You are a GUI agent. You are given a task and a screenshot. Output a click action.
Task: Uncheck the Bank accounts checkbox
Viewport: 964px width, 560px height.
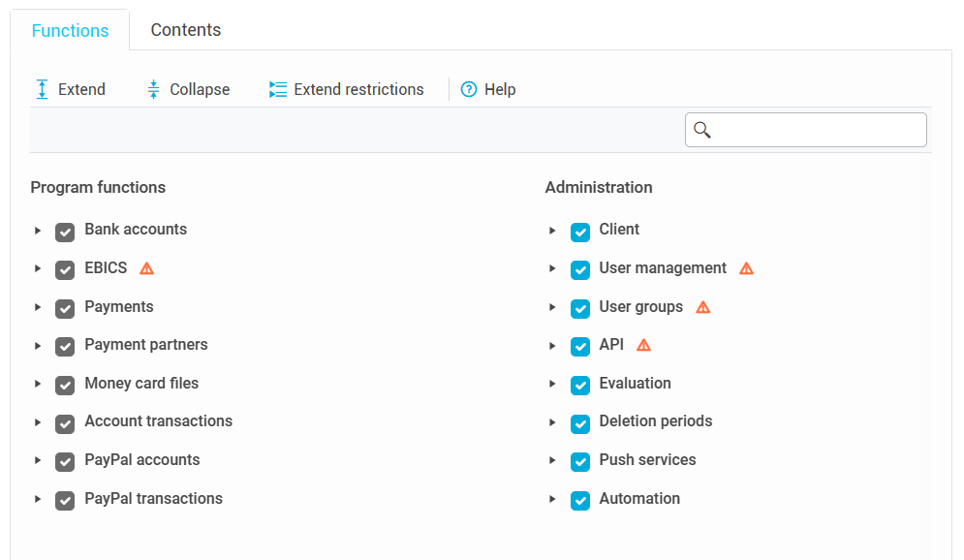coord(65,232)
